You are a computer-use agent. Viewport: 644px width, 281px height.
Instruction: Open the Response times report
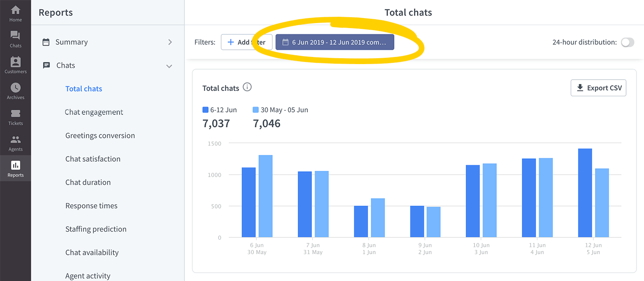pyautogui.click(x=91, y=206)
